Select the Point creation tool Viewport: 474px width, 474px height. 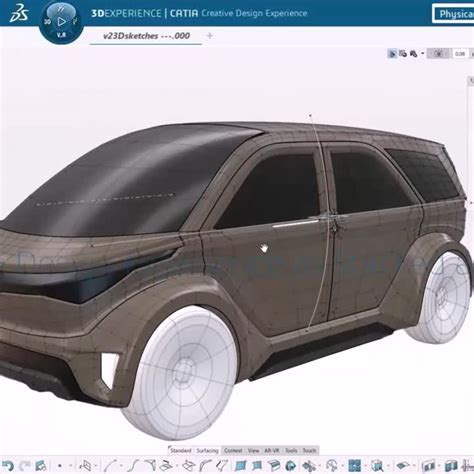point(60,466)
